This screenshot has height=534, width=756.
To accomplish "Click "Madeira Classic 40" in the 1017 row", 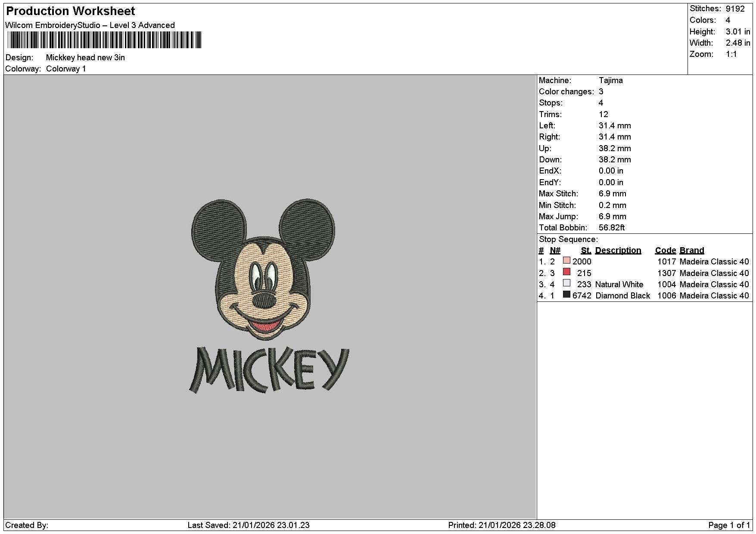I will click(x=714, y=261).
